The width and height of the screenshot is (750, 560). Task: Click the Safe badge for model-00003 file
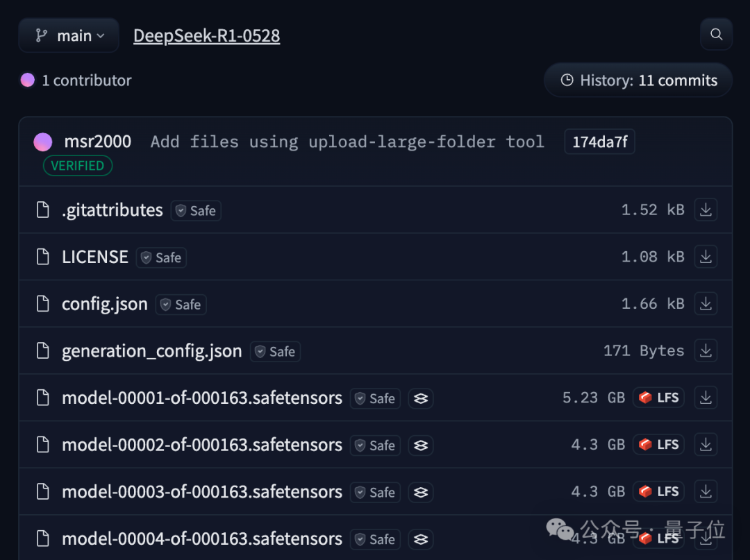click(376, 492)
